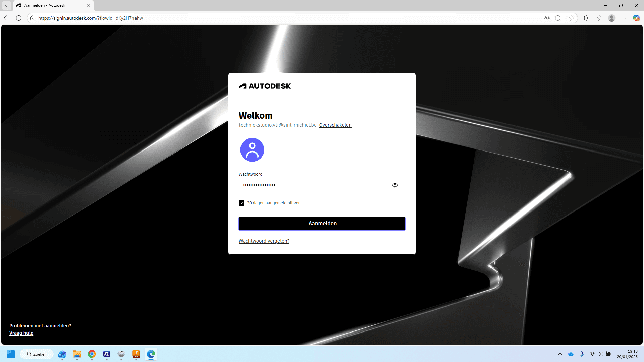Refresh the page with reload icon
Image resolution: width=644 pixels, height=362 pixels.
point(19,18)
